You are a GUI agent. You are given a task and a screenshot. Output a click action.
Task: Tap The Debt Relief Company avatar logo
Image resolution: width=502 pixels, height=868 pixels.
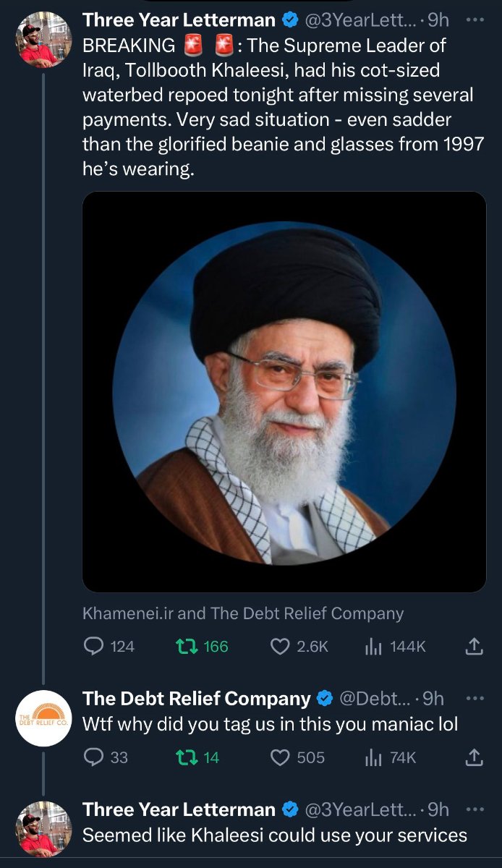[x=43, y=718]
